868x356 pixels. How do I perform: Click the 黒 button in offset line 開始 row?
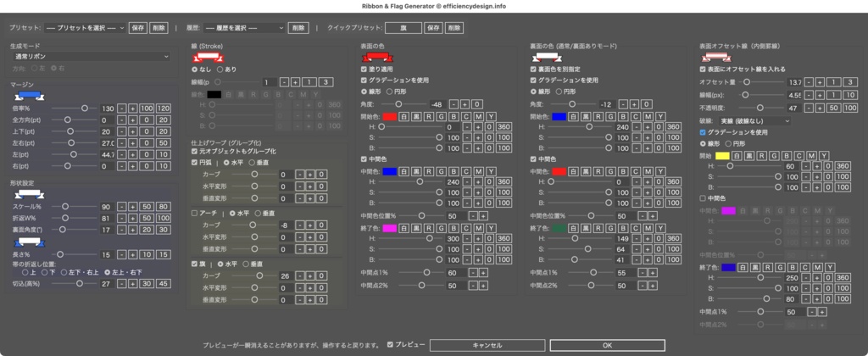point(748,156)
